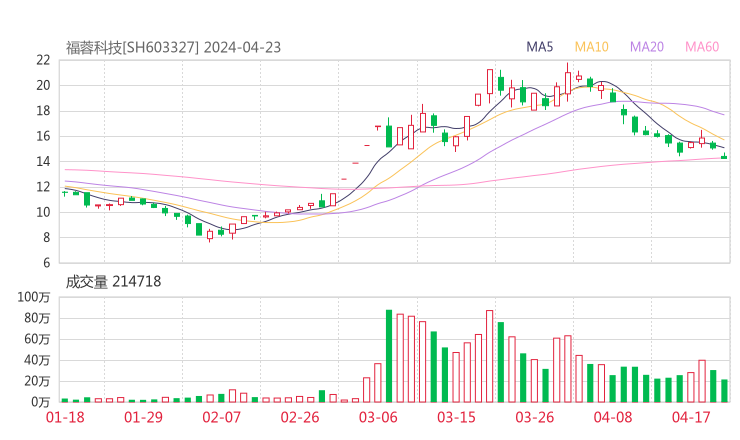740x440 pixels.
Task: Click the 01-29 date axis label
Action: pos(143,417)
